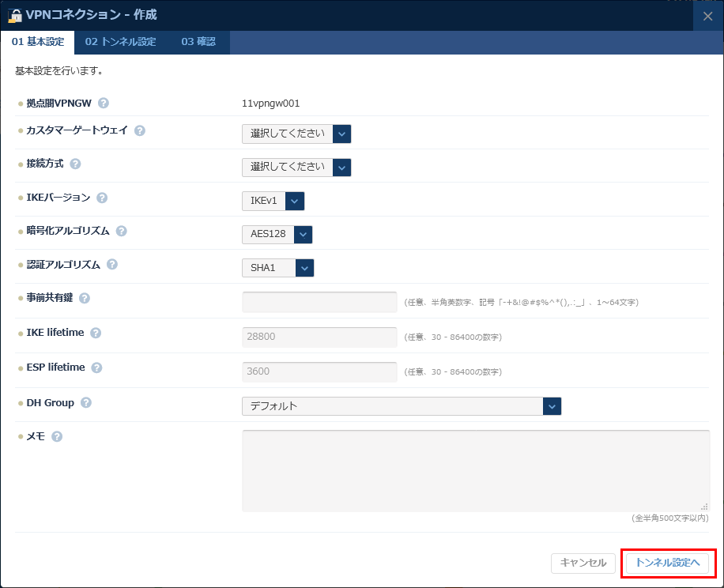Switch to 02 トンネル設定 tab
This screenshot has height=588, width=724.
(x=120, y=42)
